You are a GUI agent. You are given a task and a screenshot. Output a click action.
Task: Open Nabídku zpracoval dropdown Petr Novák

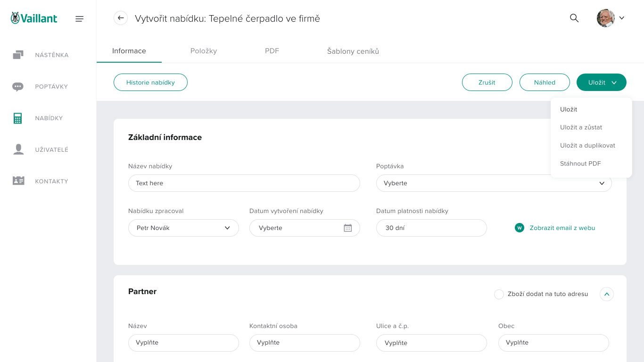click(183, 228)
